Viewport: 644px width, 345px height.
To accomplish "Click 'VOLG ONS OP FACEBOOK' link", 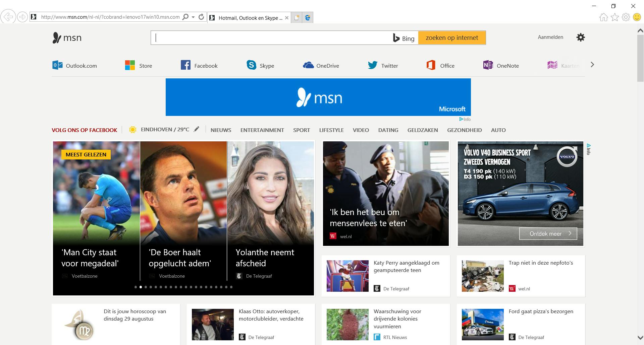I will click(85, 130).
